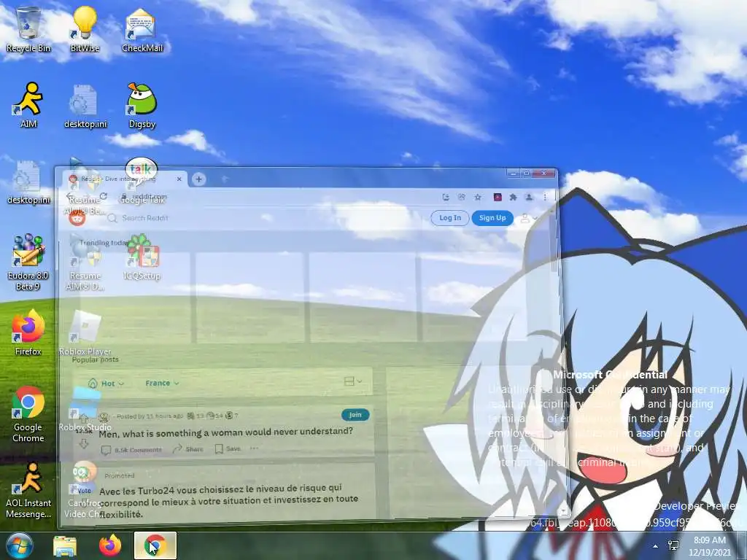Screen dimensions: 747x560
Task: Downvote the 'Men, what is something' post
Action: click(84, 444)
